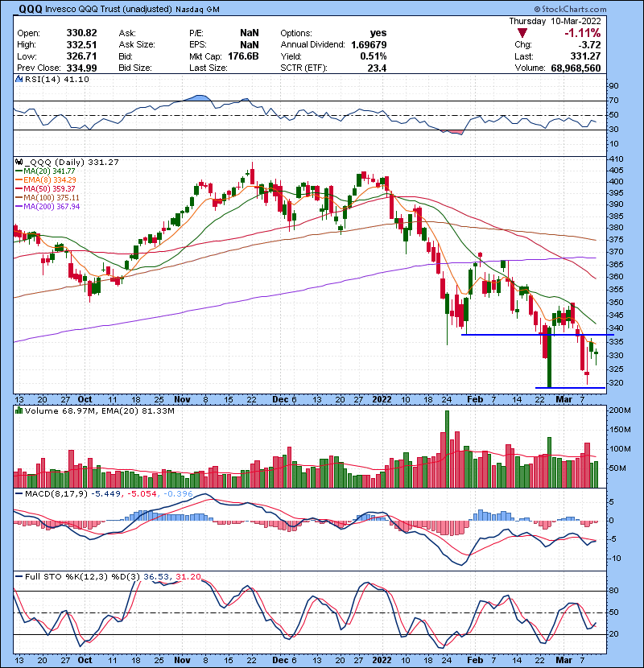Click the tallest green volume bar near 200M
Viewport: 644px width, 668px height.
(447, 449)
